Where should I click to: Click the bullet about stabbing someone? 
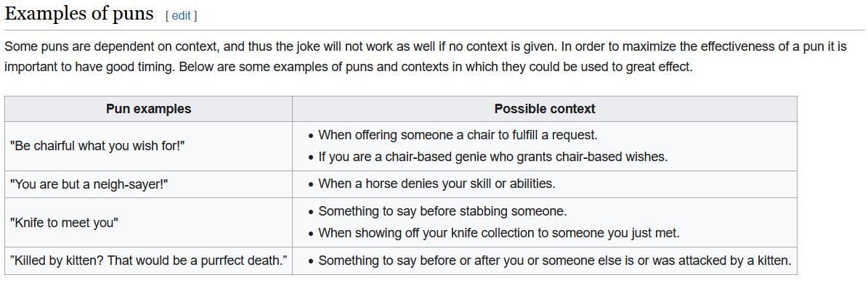tap(442, 211)
